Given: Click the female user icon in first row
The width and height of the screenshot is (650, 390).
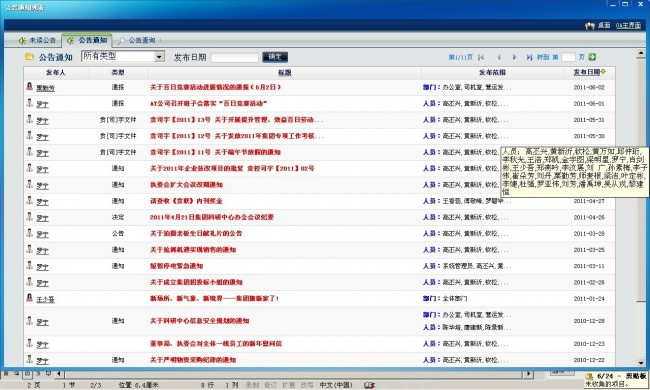Looking at the screenshot, I should tap(29, 86).
